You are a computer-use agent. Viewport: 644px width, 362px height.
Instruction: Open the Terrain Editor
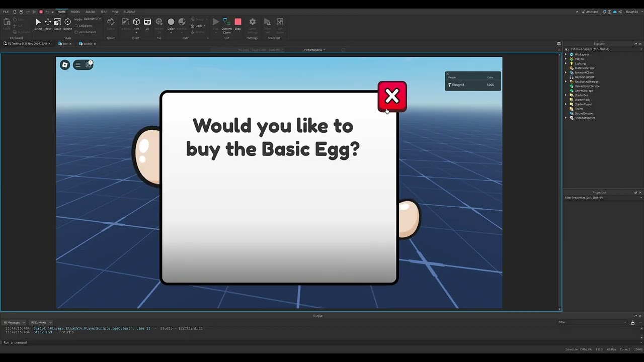(111, 24)
